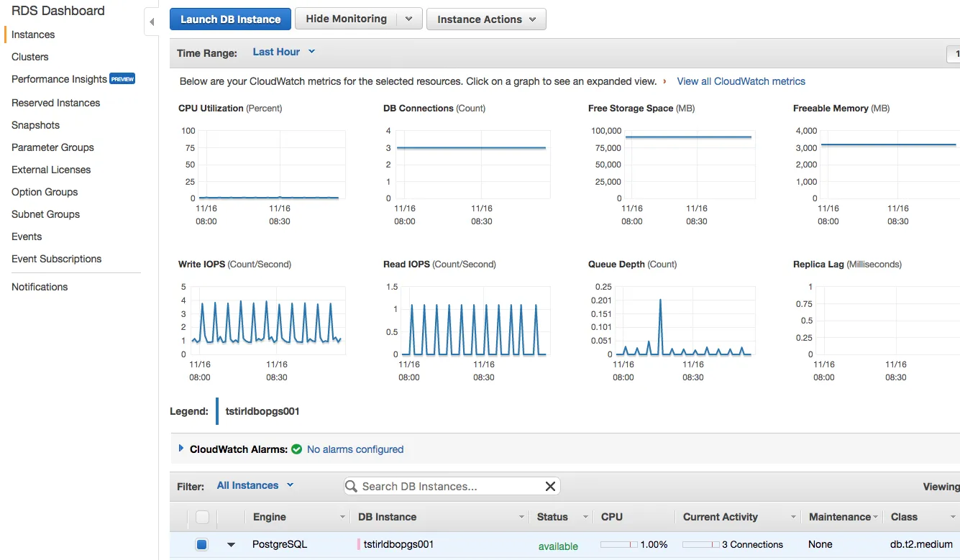Go to Snapshots in the sidebar
Image resolution: width=960 pixels, height=560 pixels.
coord(35,125)
